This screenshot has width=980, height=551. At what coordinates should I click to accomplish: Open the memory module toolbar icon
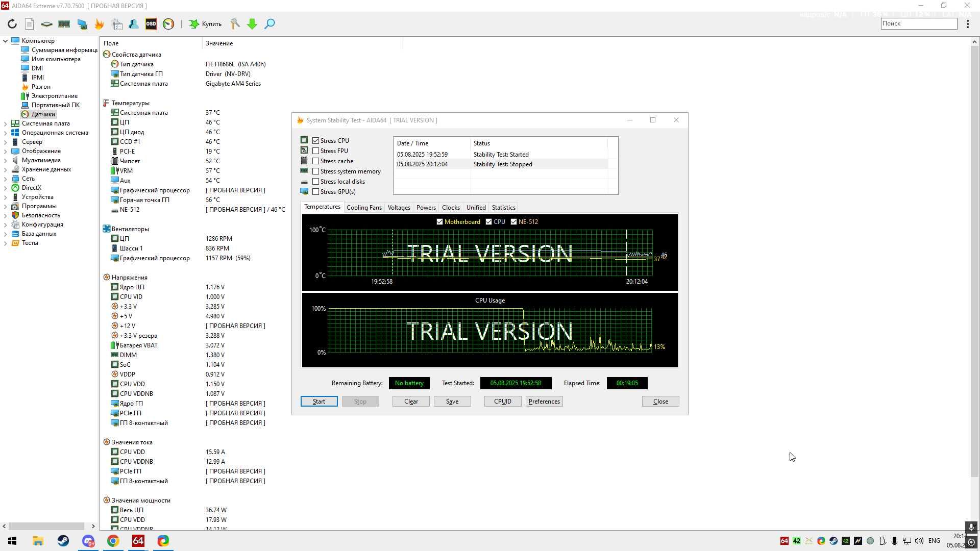[x=64, y=24]
